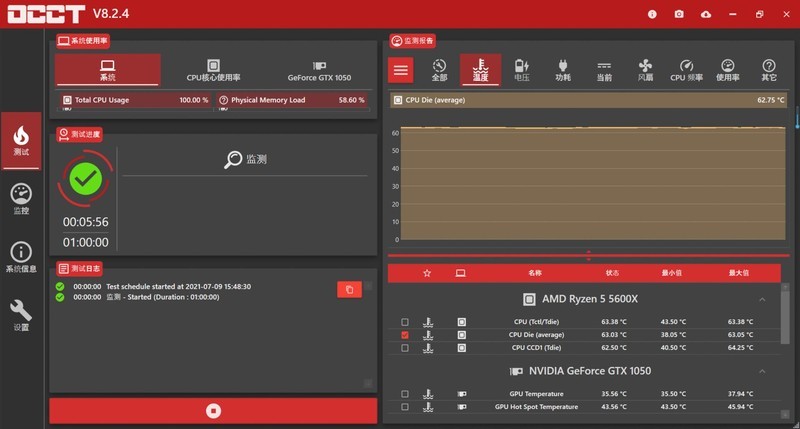Collapse the AMD Ryzen 5 5600X group
Image resolution: width=800 pixels, height=429 pixels.
click(762, 299)
